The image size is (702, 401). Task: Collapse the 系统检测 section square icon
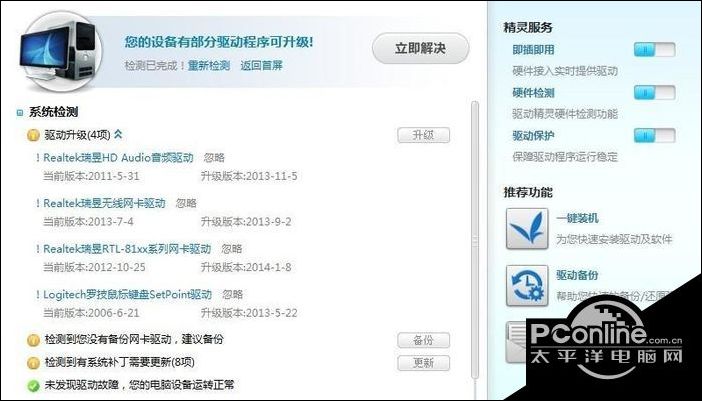click(x=20, y=113)
